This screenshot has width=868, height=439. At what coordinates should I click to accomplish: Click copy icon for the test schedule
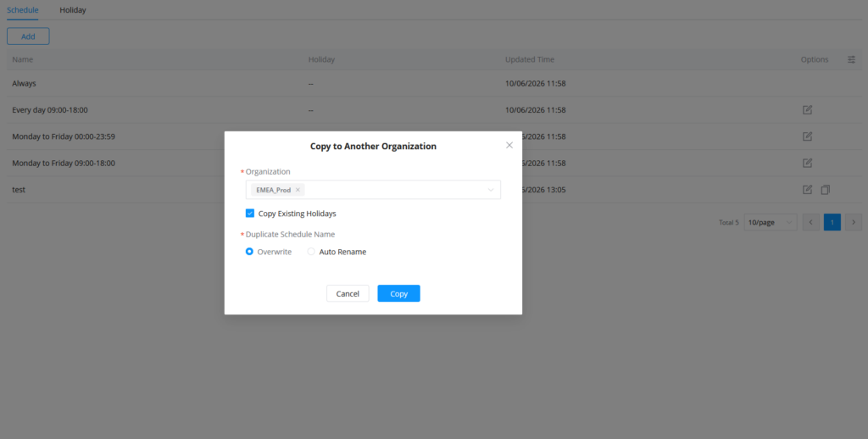[825, 189]
